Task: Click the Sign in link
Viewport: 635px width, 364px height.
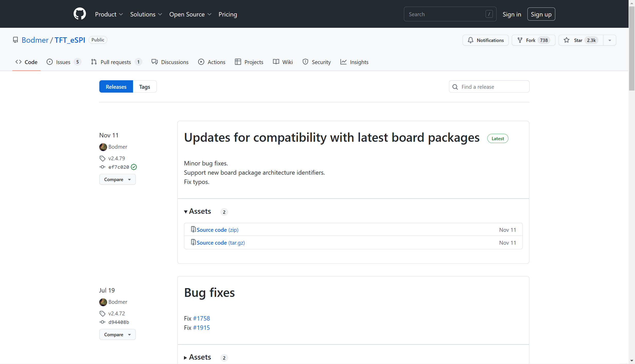Action: (x=512, y=14)
